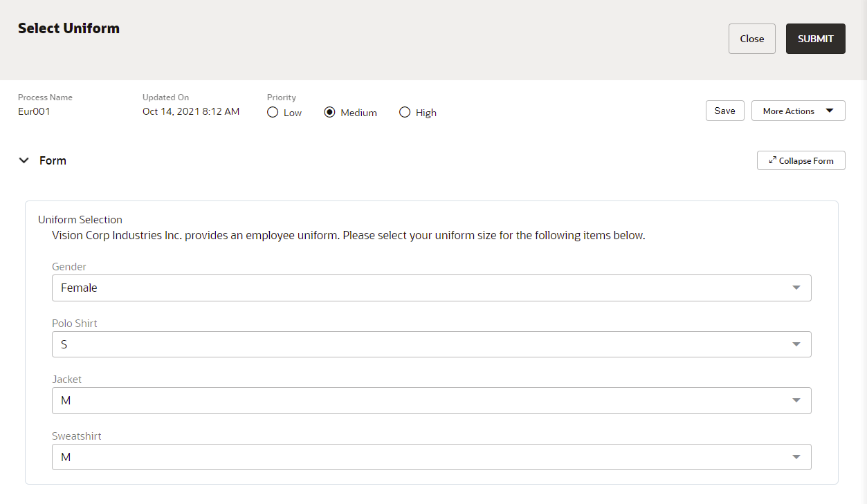The width and height of the screenshot is (867, 504).
Task: Collapse the Form section
Action: point(801,160)
